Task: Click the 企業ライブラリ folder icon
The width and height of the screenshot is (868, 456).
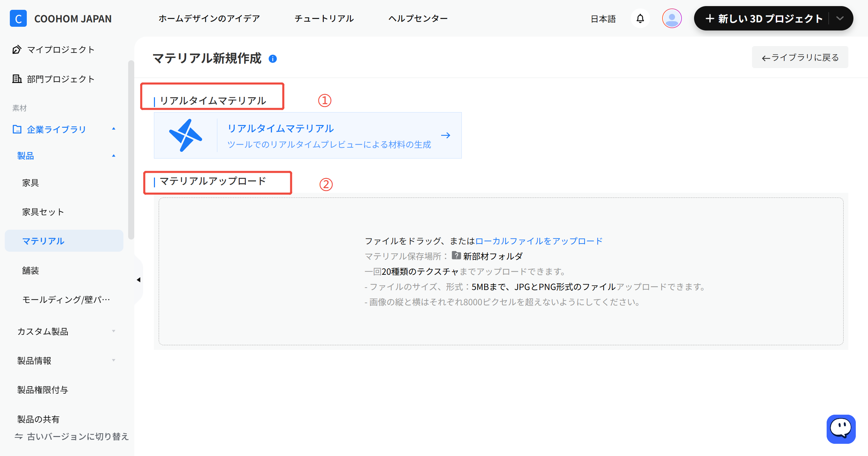Action: pyautogui.click(x=17, y=129)
